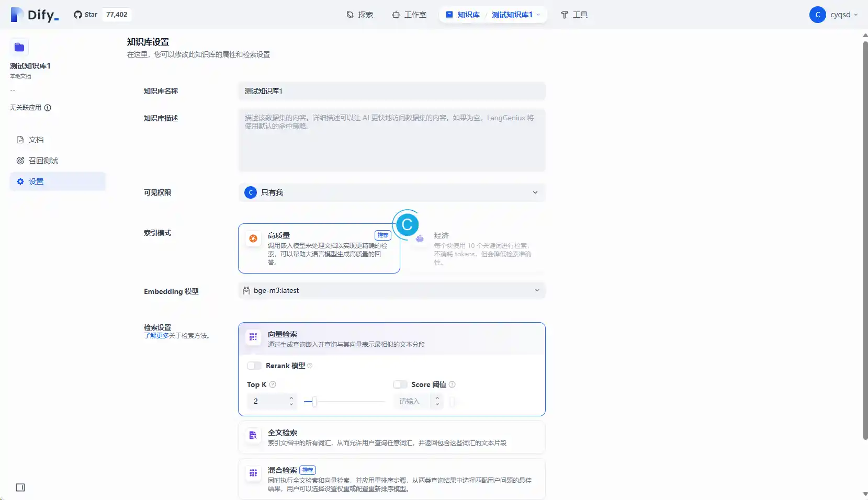
Task: Focus the 知识库描述 text area
Action: 392,140
